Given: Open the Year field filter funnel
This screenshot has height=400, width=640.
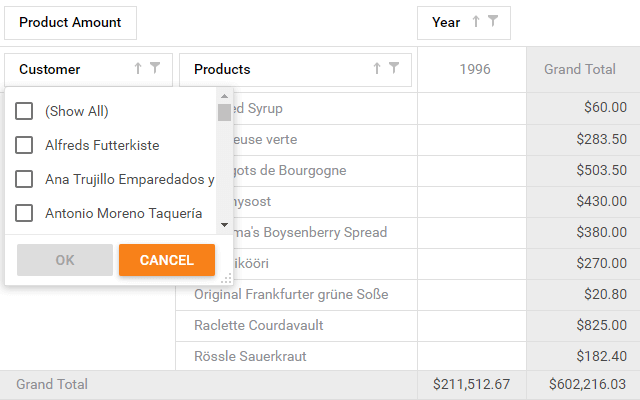Looking at the screenshot, I should pyautogui.click(x=493, y=22).
